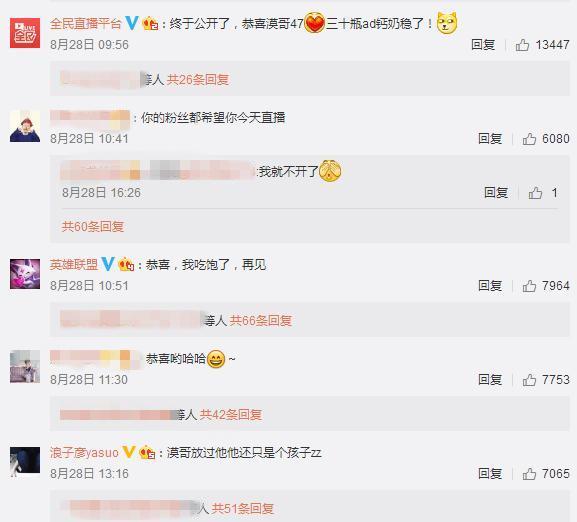
Task: Reply to 8月28日 16:26 sub-comment
Action: (496, 193)
